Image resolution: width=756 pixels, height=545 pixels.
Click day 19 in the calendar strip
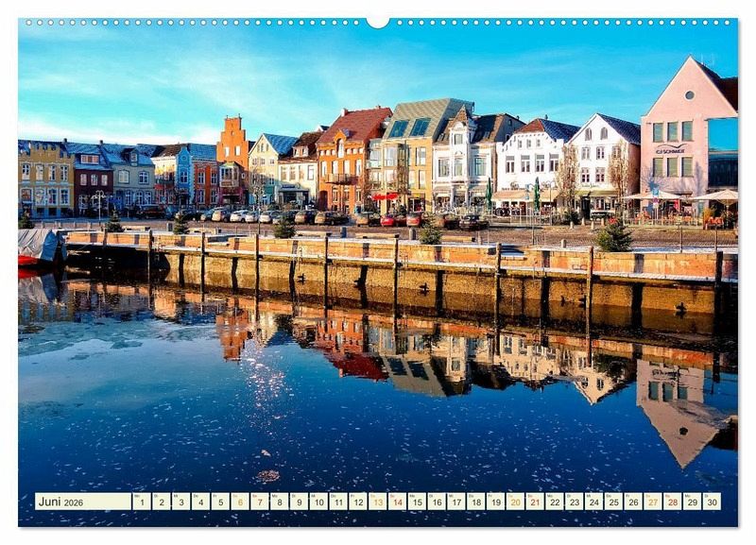[495, 502]
